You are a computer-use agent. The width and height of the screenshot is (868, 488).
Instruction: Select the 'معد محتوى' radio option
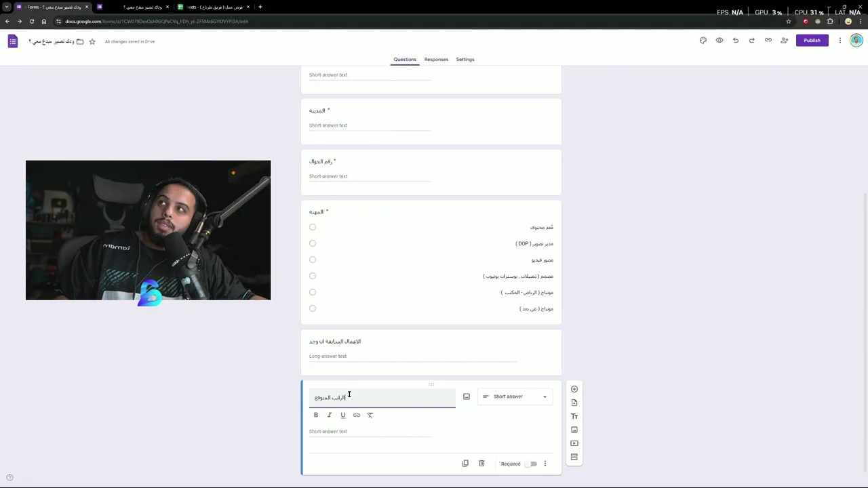click(313, 227)
